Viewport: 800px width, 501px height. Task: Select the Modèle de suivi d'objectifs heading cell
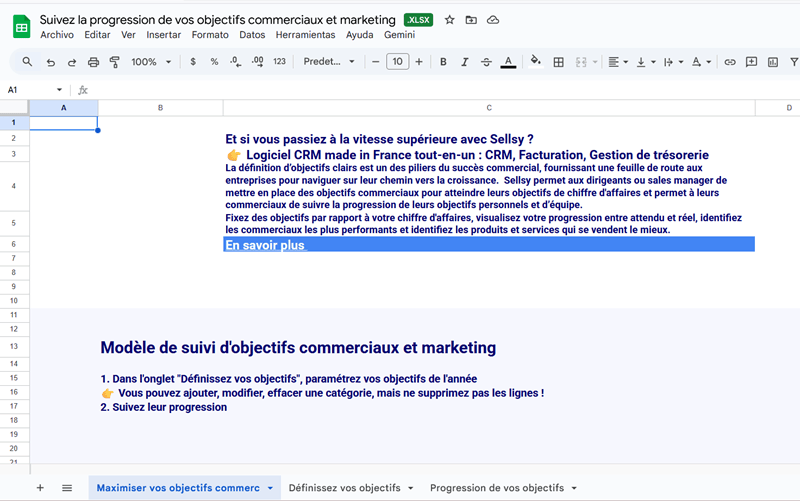(298, 347)
